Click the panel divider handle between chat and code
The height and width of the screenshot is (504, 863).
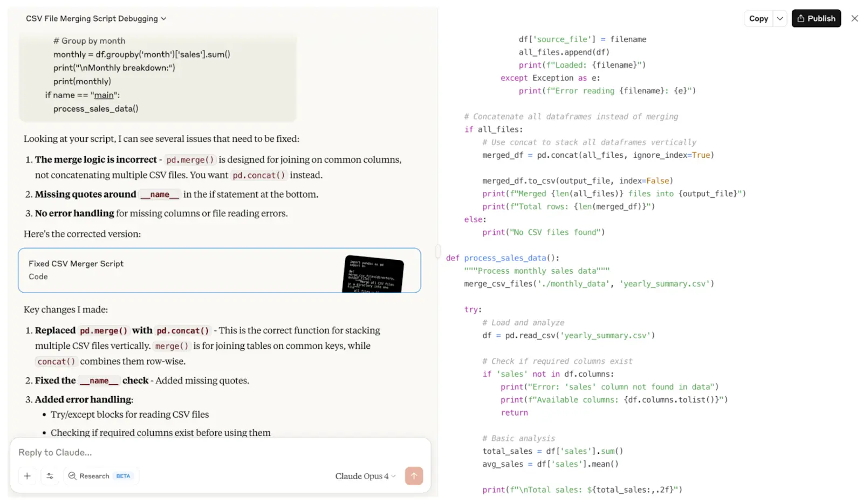(438, 252)
